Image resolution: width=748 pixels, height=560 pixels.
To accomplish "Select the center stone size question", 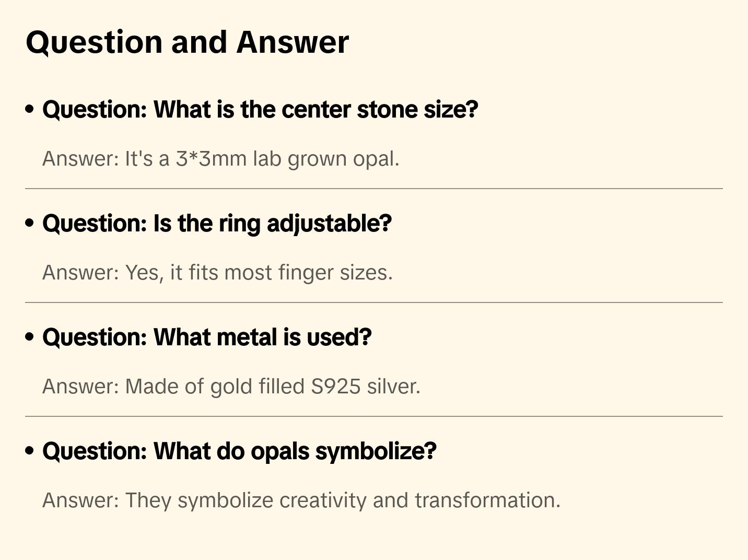I will click(x=260, y=110).
